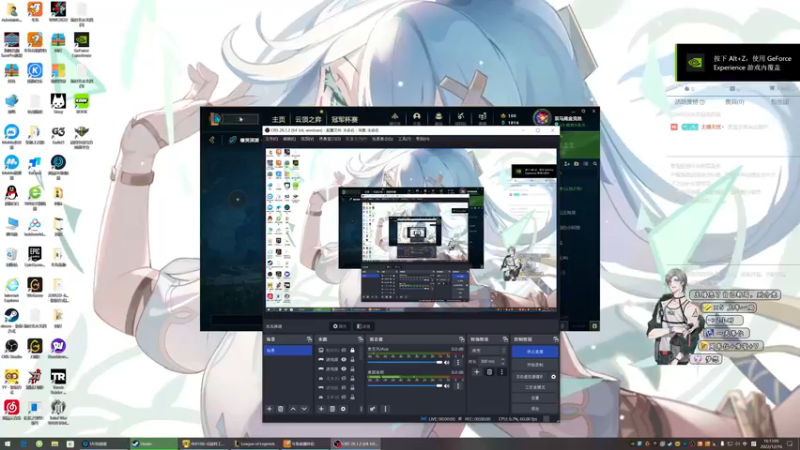Mute the desktop audio speaker icon
This screenshot has width=800, height=450.
tap(447, 386)
